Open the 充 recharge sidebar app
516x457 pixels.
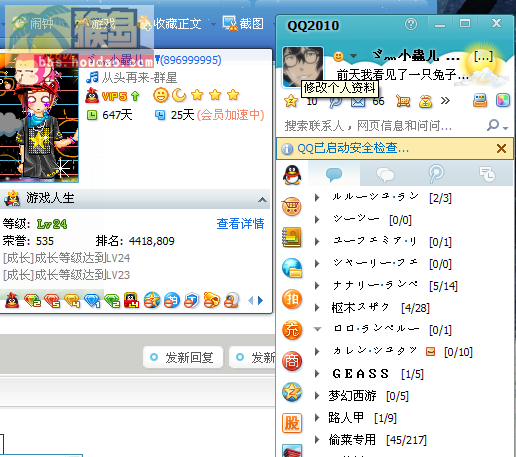click(x=292, y=330)
